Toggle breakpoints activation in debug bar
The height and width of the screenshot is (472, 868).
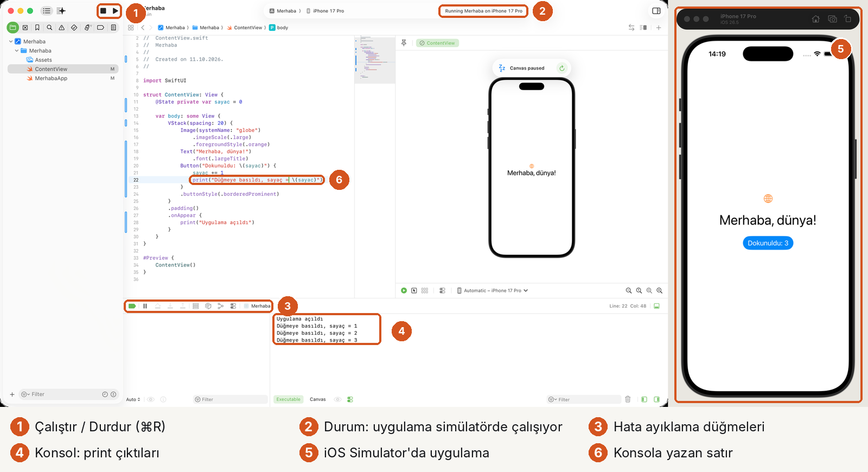pyautogui.click(x=132, y=306)
